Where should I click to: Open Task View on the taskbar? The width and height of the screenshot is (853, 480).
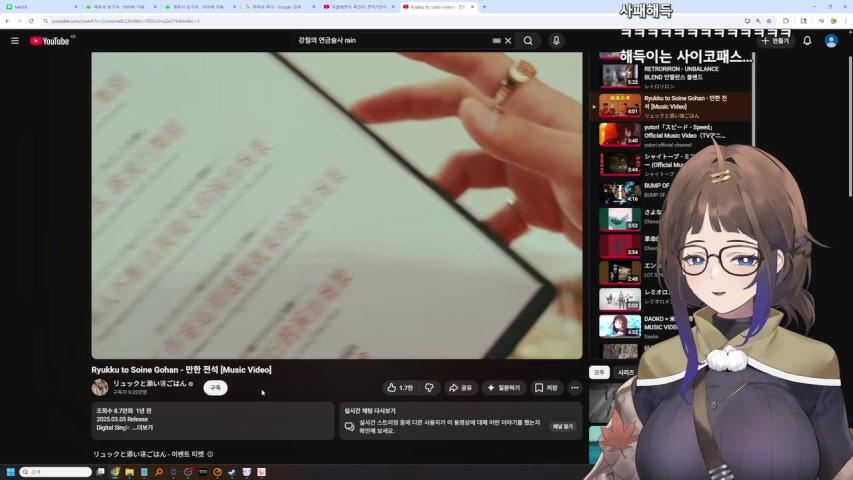[101, 472]
